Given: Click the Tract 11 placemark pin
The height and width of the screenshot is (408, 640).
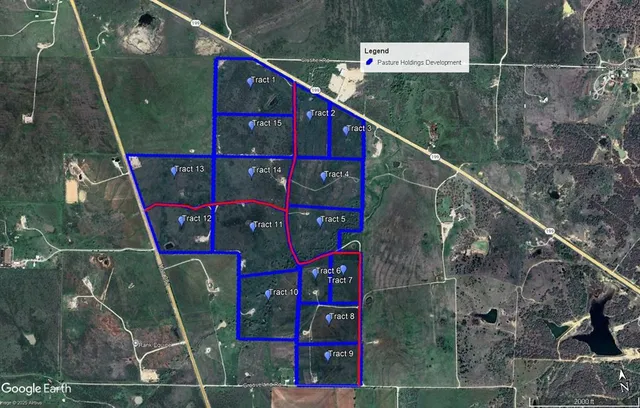Looking at the screenshot, I should 254,225.
